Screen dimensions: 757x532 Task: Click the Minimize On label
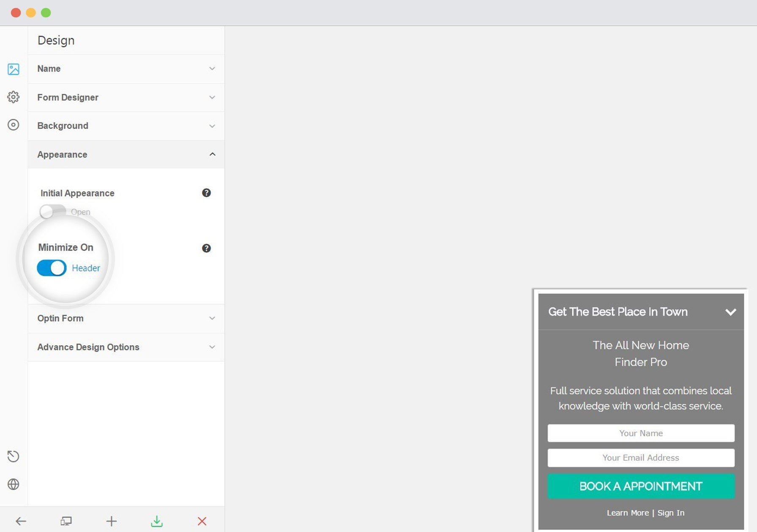point(66,247)
